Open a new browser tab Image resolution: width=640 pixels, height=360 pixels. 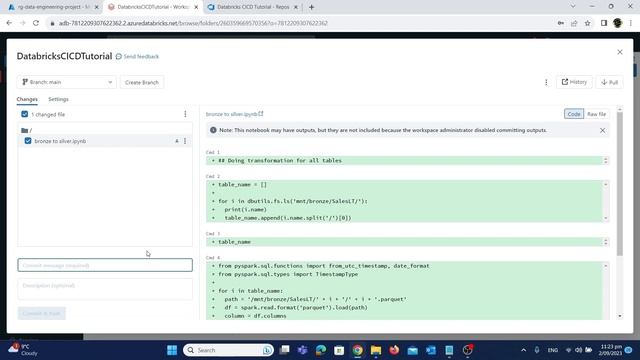point(311,7)
